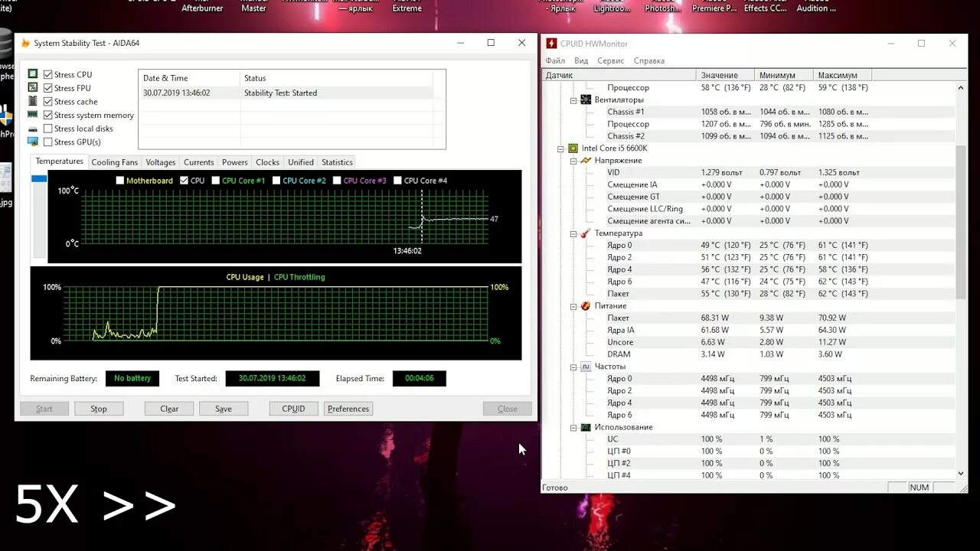Switch to the Unified tab

point(301,162)
